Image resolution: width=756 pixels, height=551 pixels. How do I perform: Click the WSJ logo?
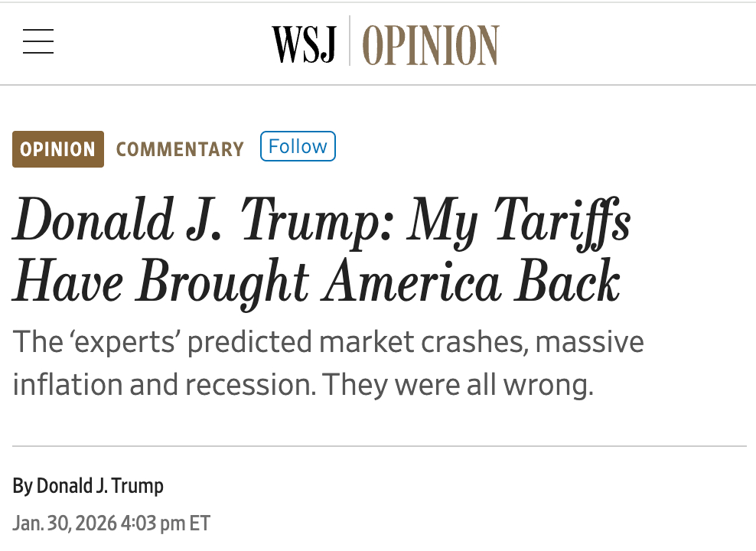304,44
